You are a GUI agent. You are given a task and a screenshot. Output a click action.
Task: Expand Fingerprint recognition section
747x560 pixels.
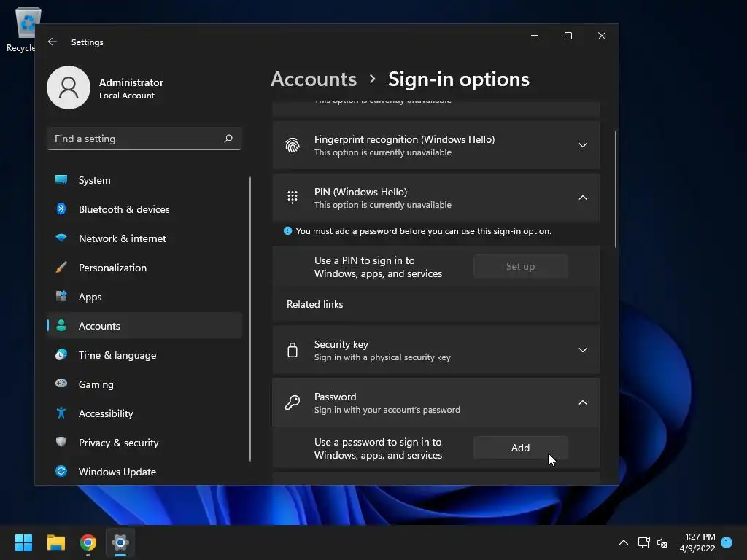coord(583,145)
